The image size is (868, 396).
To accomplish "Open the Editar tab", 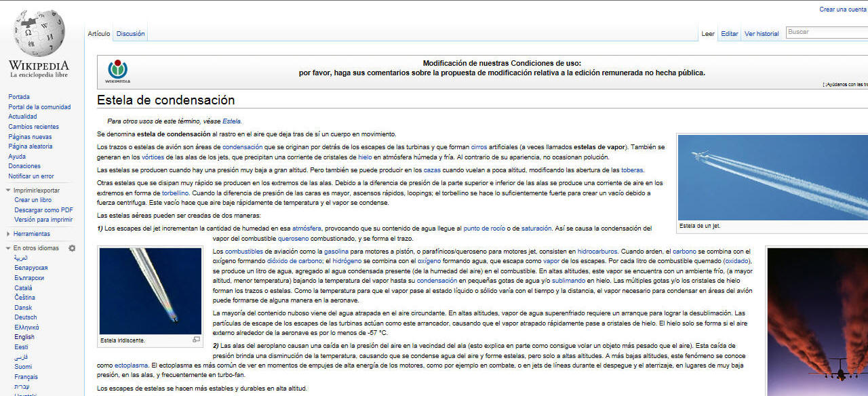I will (730, 34).
